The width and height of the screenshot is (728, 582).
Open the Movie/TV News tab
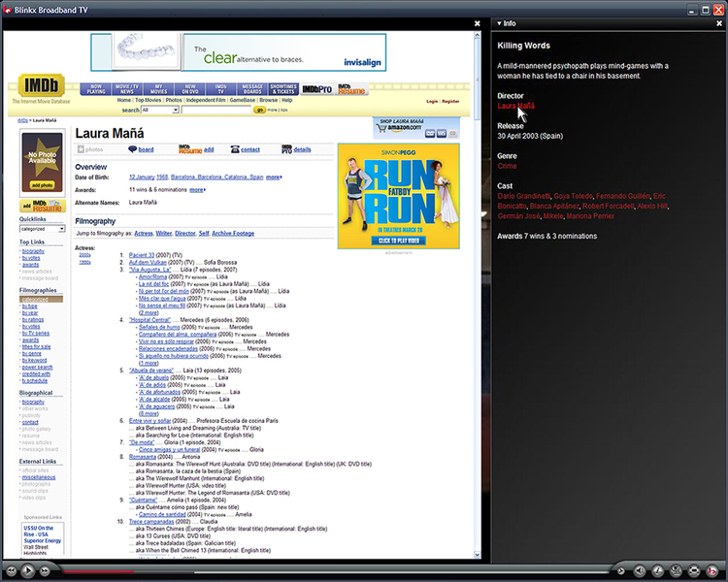pos(127,89)
